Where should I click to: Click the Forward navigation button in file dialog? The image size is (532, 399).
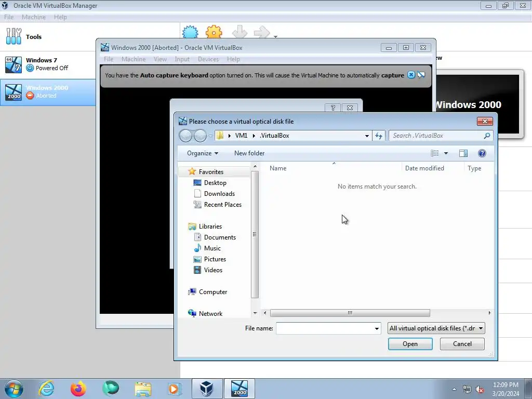[200, 136]
